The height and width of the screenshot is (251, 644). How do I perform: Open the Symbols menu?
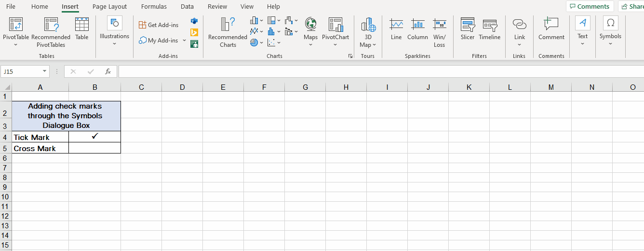click(610, 31)
